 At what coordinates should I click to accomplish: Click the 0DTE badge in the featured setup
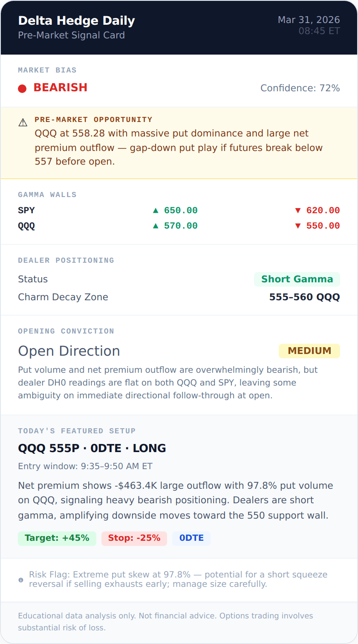(191, 538)
